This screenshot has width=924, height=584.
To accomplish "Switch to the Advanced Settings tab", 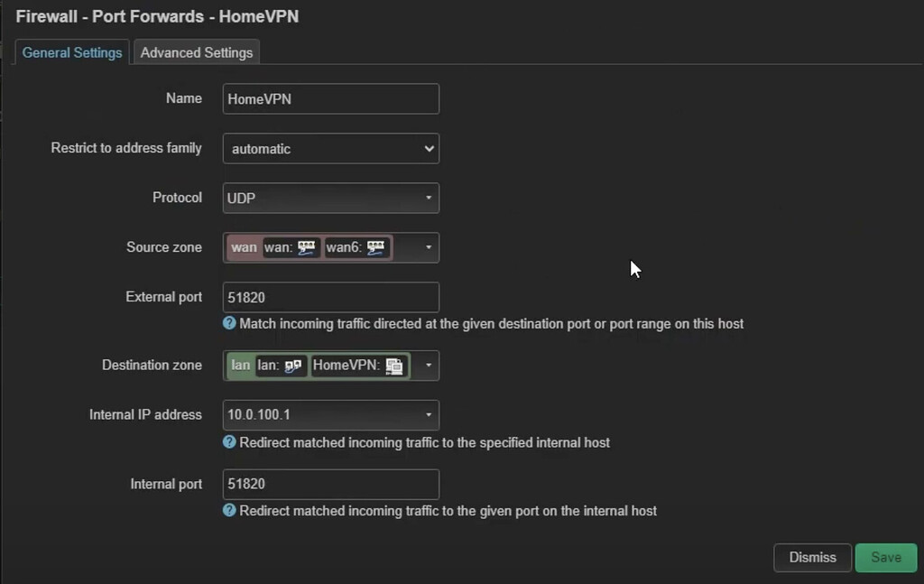I will point(196,52).
